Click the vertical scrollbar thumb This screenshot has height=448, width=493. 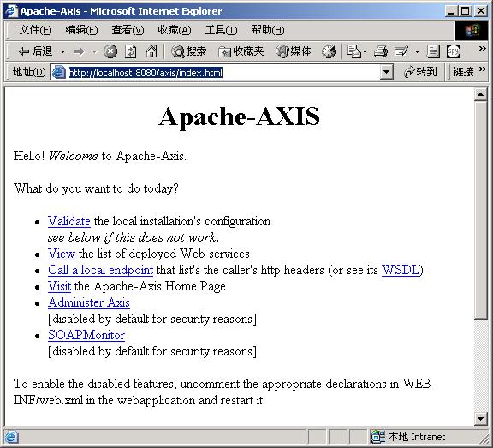(481, 210)
